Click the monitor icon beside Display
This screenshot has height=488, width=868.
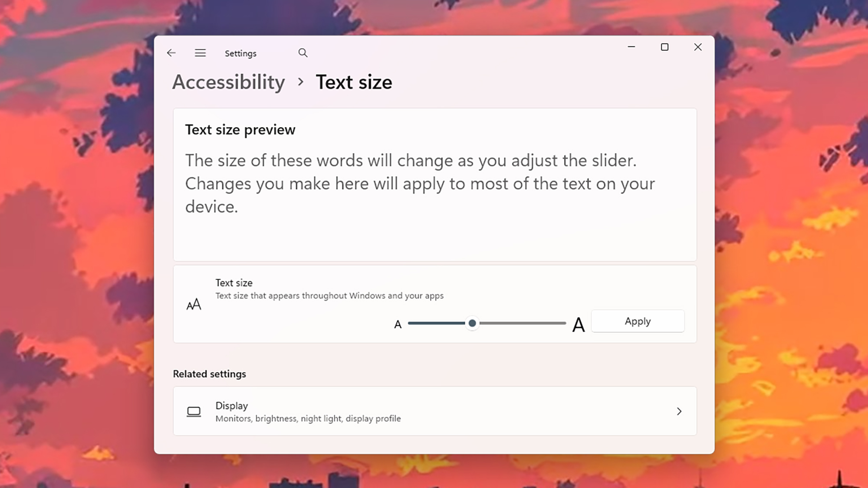[x=194, y=411]
